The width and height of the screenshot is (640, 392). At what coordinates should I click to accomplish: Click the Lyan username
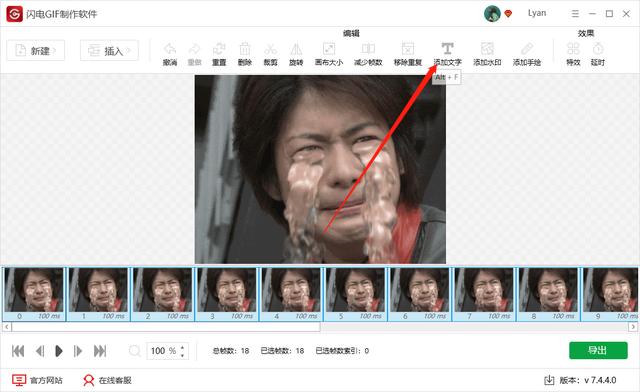tap(537, 13)
